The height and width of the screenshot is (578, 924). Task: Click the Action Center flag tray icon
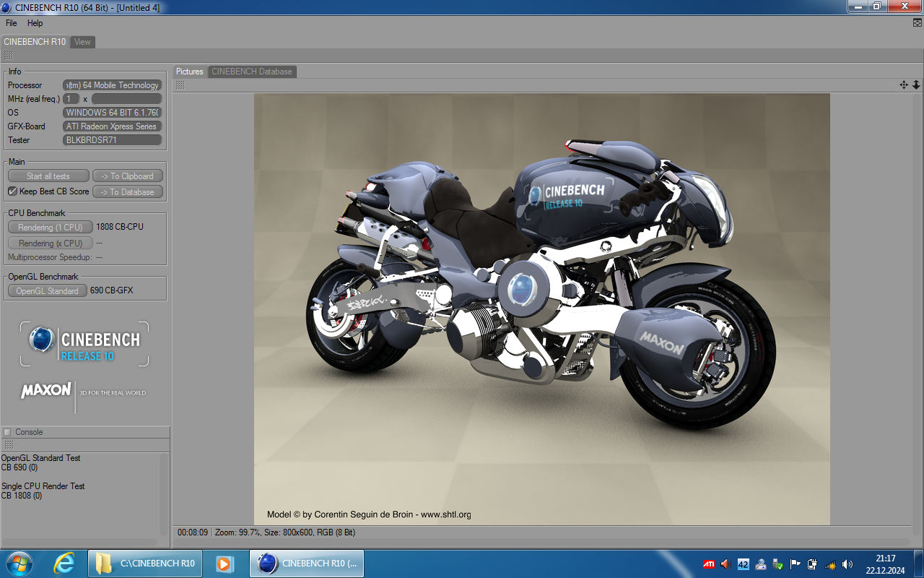point(795,564)
